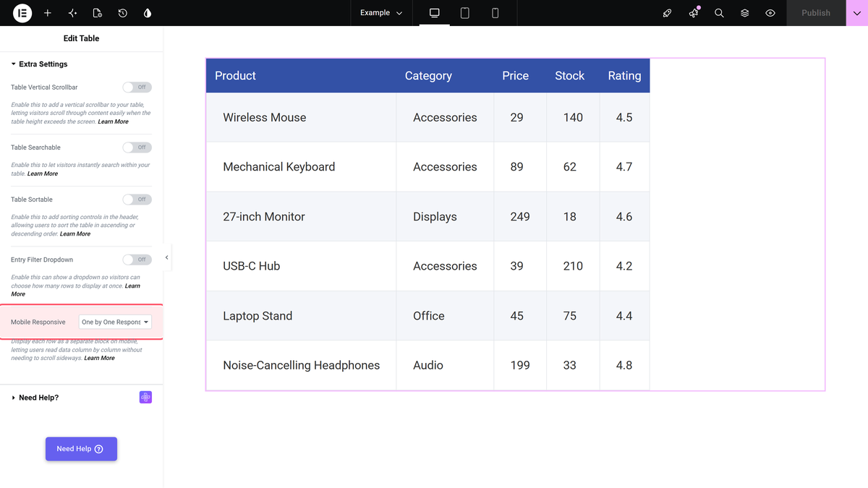Image resolution: width=868 pixels, height=488 pixels.
Task: Click the rating value 4.8
Action: click(x=624, y=365)
